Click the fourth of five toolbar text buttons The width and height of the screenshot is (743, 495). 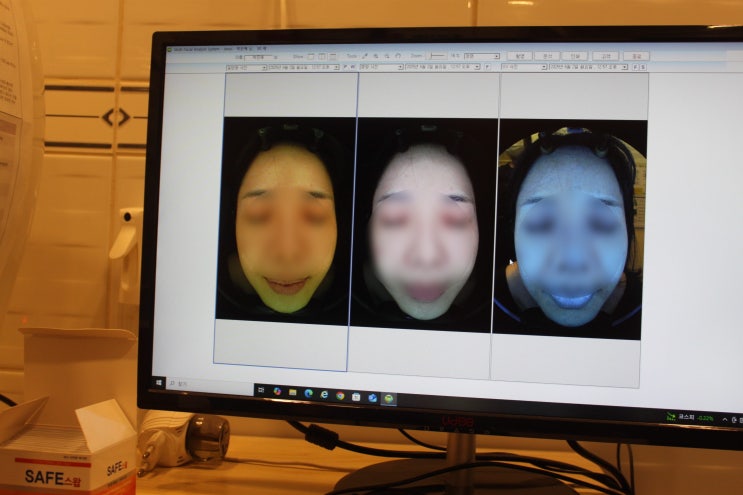click(x=605, y=56)
